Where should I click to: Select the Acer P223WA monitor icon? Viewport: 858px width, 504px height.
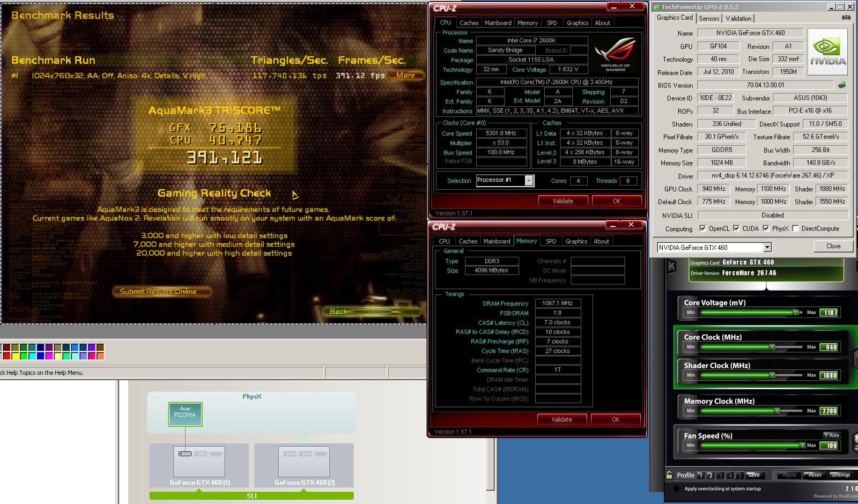tap(185, 414)
